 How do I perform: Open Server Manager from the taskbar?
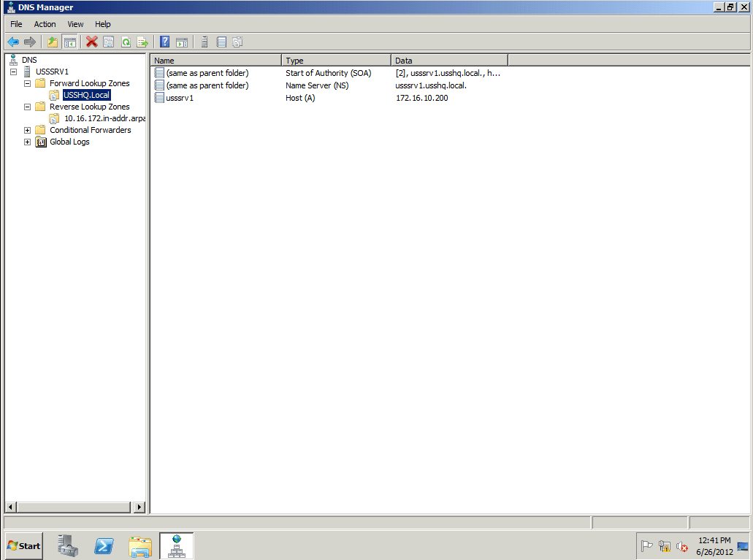pos(68,545)
